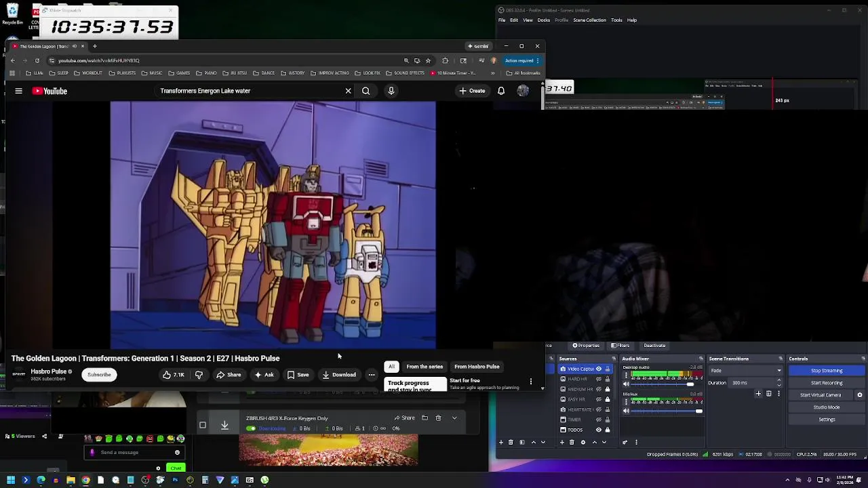
Task: Move the selected source down in OBS
Action: (x=604, y=442)
